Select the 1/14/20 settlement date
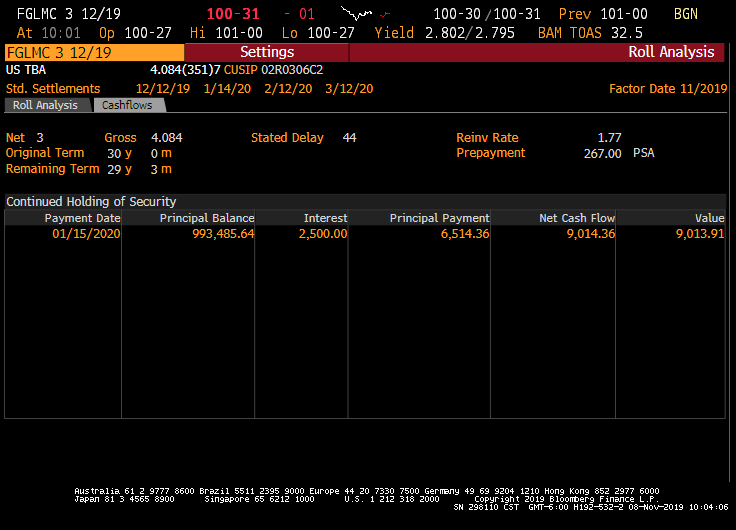This screenshot has height=530, width=736. (x=227, y=89)
